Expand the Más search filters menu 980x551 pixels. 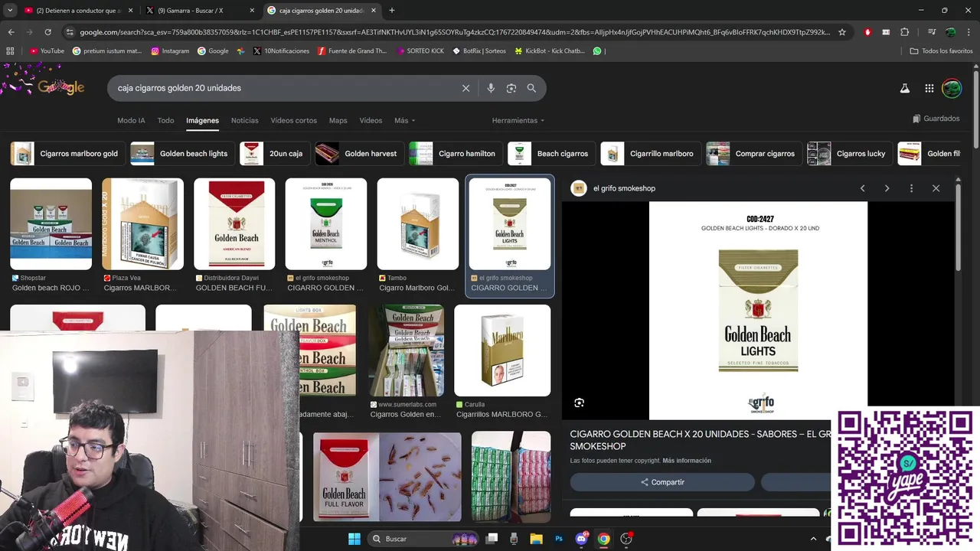click(404, 121)
